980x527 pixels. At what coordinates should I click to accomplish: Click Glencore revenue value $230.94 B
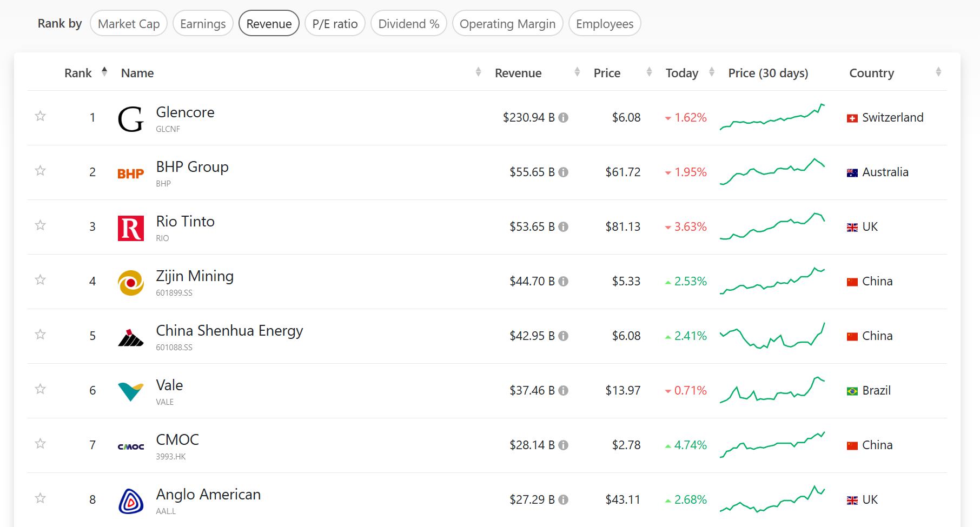[528, 117]
